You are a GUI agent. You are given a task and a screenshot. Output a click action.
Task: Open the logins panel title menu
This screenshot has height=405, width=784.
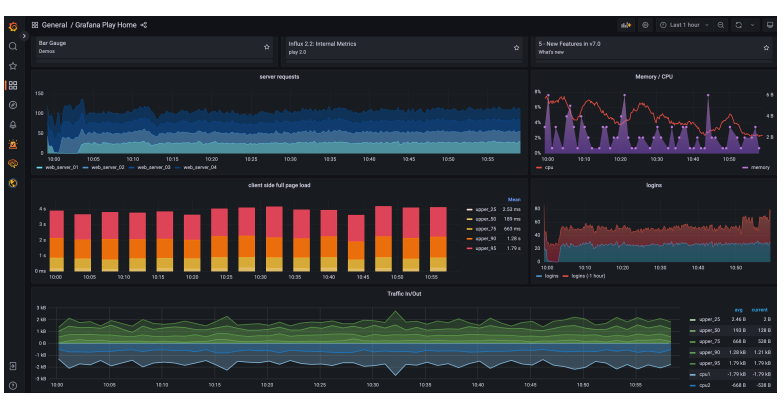pyautogui.click(x=654, y=186)
